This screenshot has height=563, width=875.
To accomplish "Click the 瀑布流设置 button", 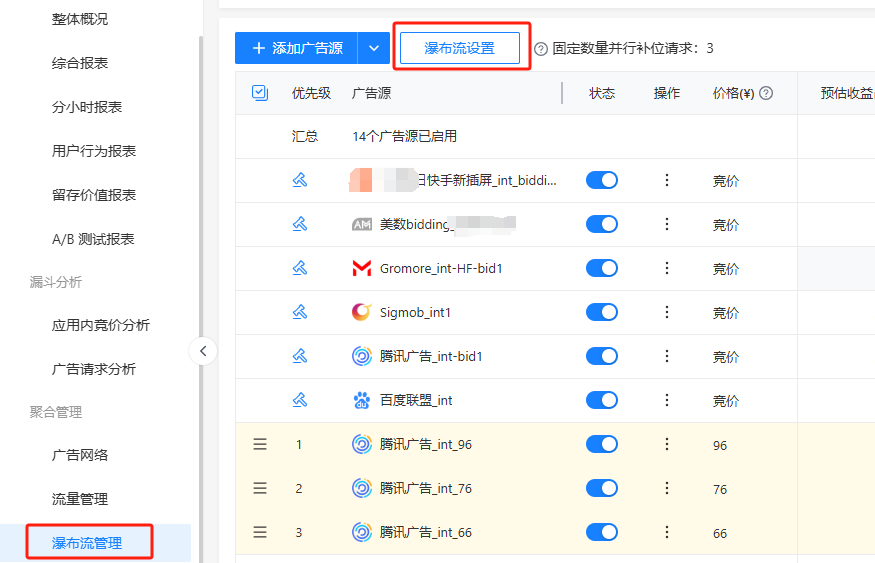I will pos(460,48).
